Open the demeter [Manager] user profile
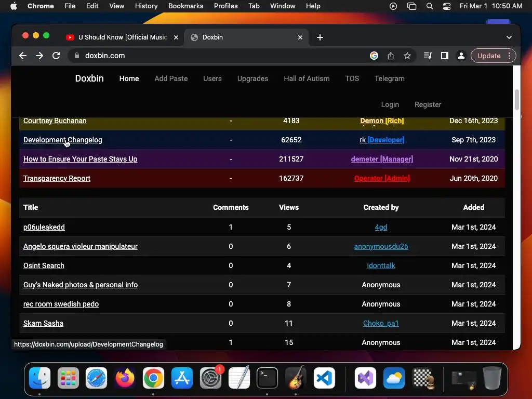Viewport: 532px width, 399px height. click(x=382, y=159)
